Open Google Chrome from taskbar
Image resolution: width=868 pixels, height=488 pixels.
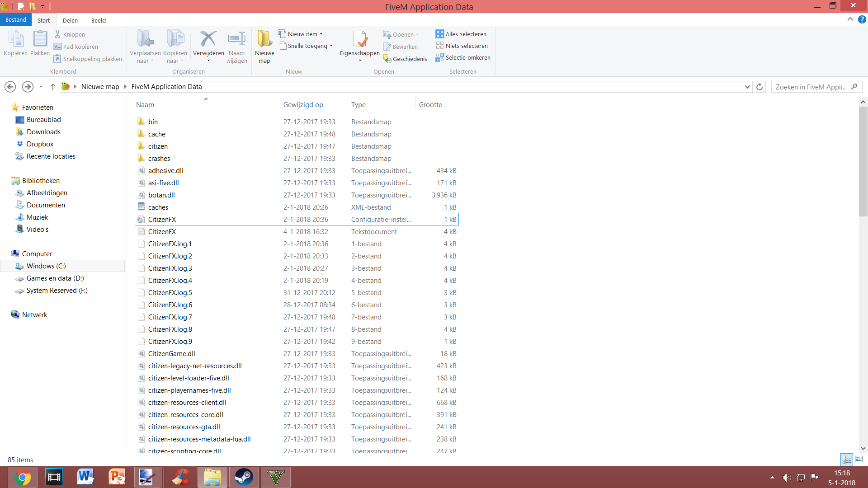(x=22, y=477)
